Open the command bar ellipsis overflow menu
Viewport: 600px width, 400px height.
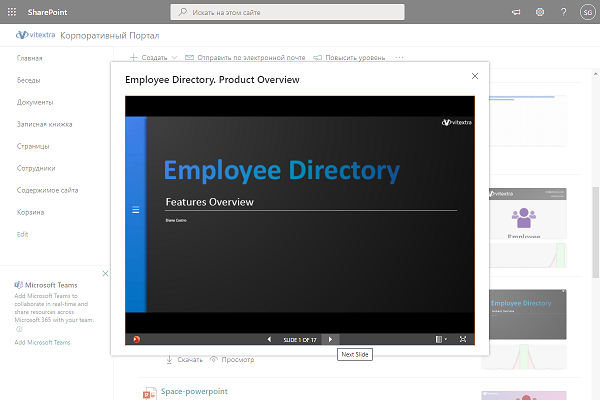pos(399,57)
